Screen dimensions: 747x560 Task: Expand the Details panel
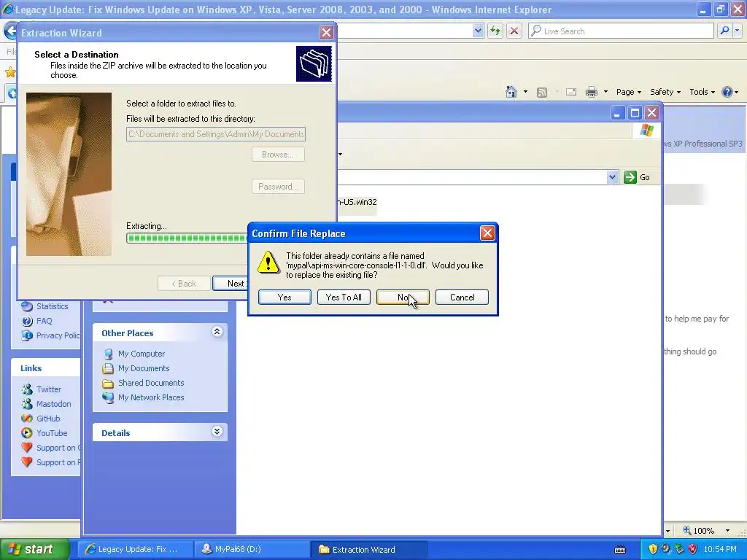point(217,432)
